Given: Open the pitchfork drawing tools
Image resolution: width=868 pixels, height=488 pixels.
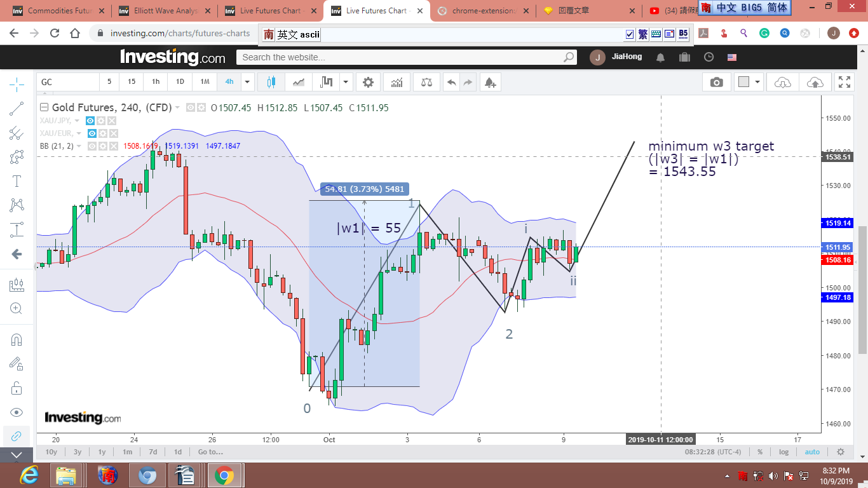Looking at the screenshot, I should (17, 133).
